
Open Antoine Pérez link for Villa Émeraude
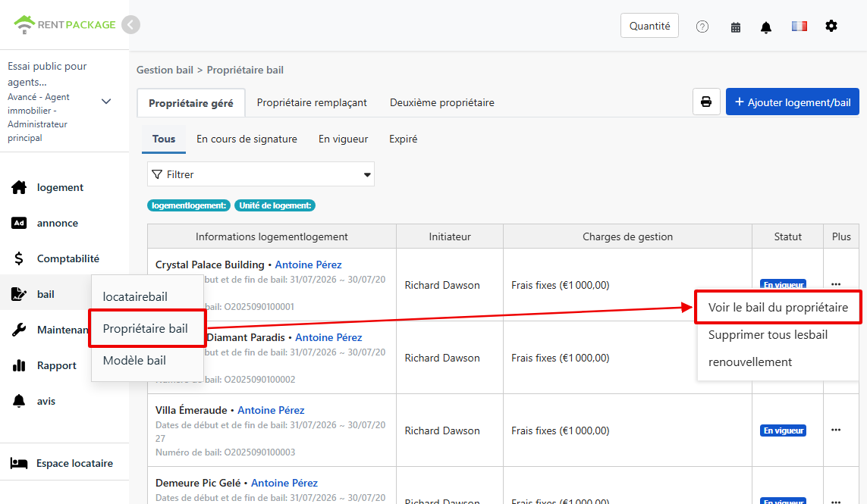tap(271, 410)
